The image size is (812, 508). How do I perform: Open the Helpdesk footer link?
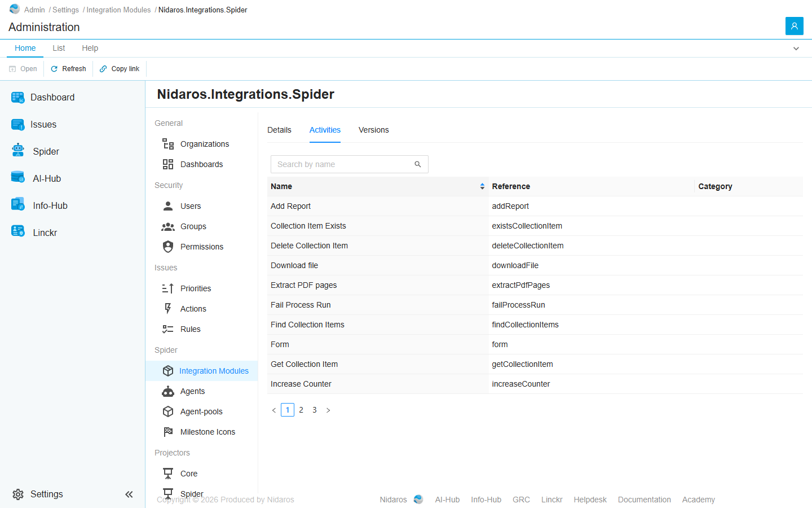tap(590, 500)
